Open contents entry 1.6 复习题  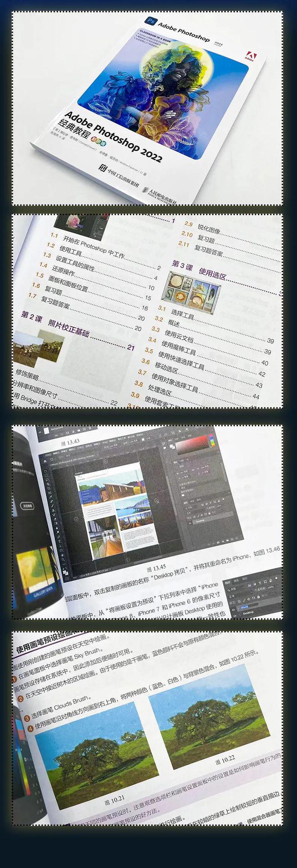click(x=47, y=289)
